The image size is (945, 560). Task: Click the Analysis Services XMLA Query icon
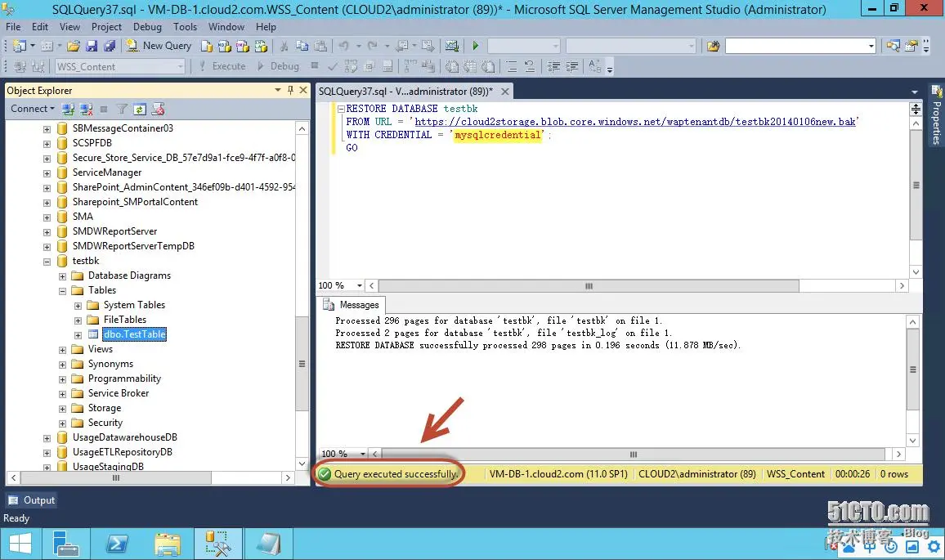tap(260, 46)
